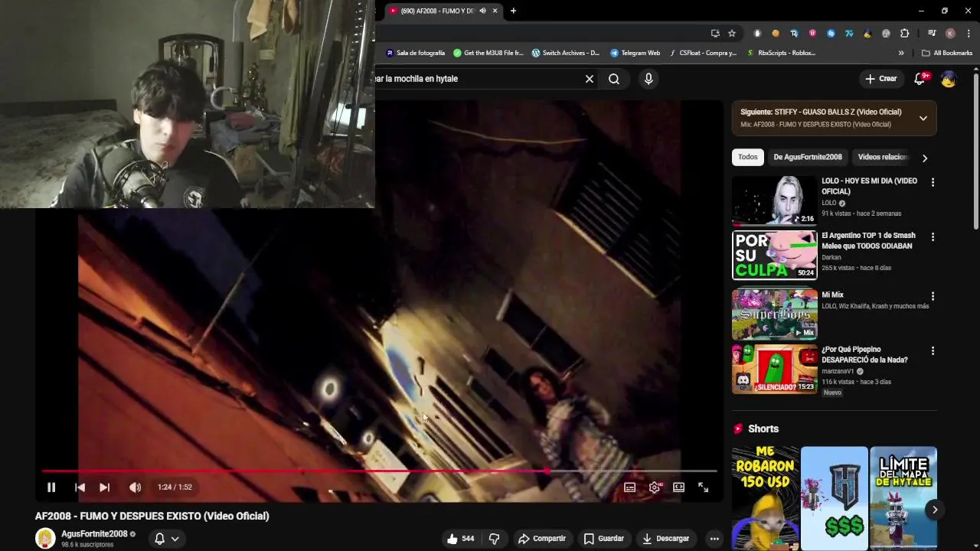Open LIMITE DEL MAPA DE HYTALE short

coord(903,498)
